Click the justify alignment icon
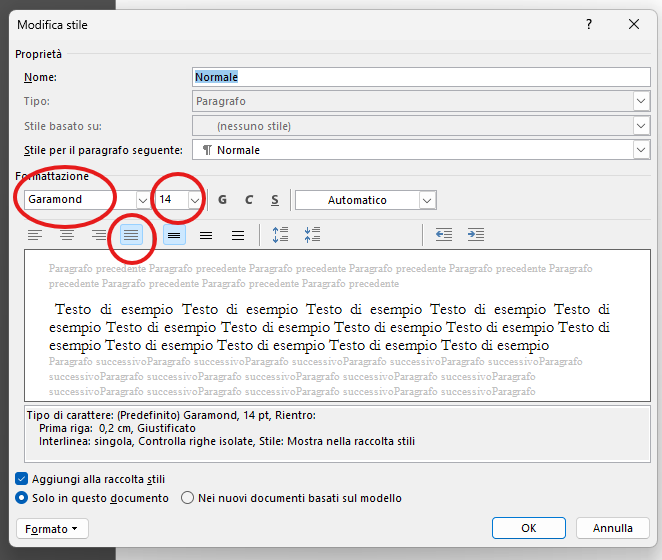The width and height of the screenshot is (662, 560). [x=132, y=235]
